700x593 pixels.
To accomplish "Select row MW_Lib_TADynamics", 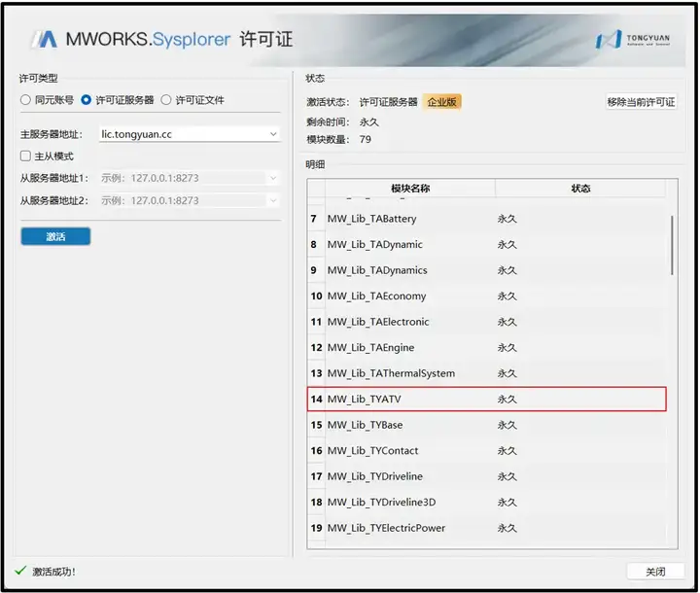I will [487, 270].
